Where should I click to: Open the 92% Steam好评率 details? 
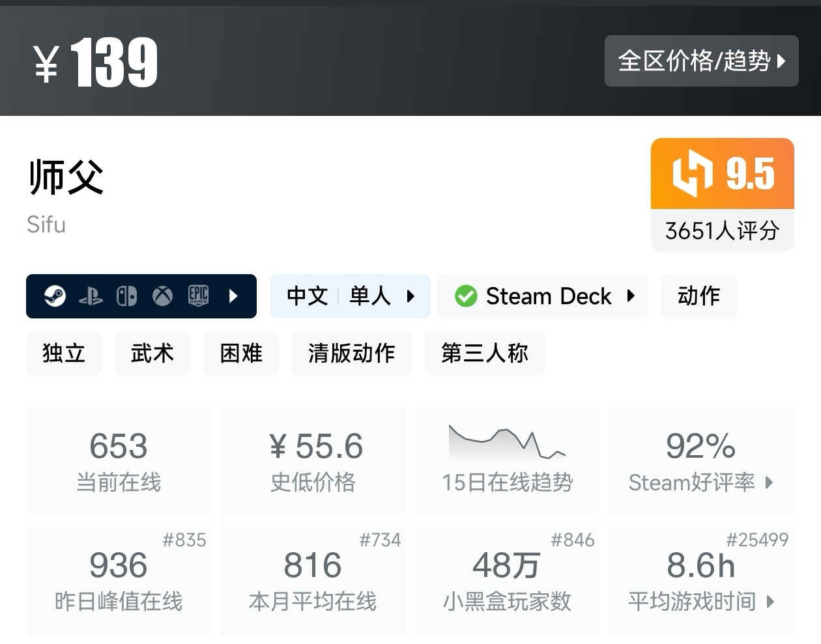tap(701, 461)
